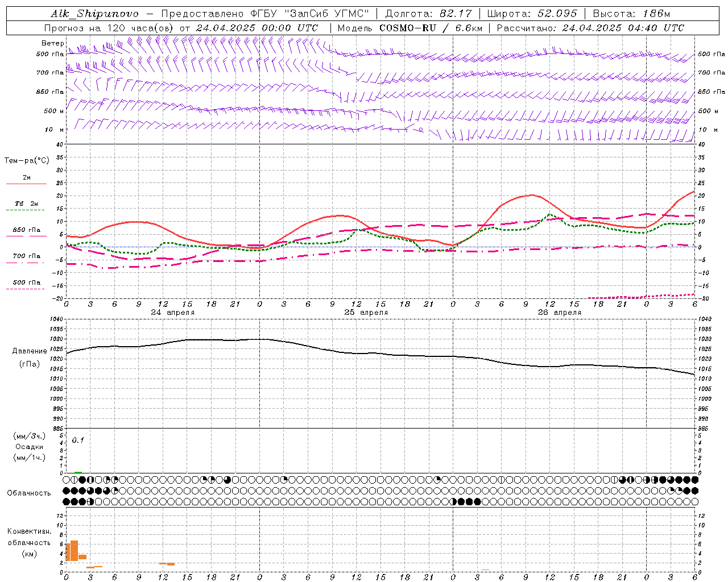Viewport: 728px width, 582px height.
Task: Click the small green precipitation bar
Action: point(78,472)
